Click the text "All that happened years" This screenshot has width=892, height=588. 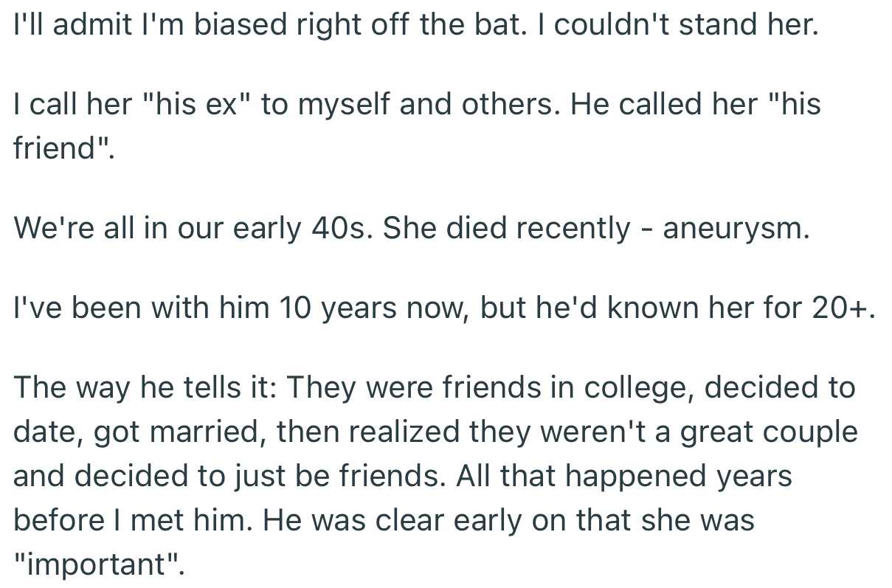625,476
